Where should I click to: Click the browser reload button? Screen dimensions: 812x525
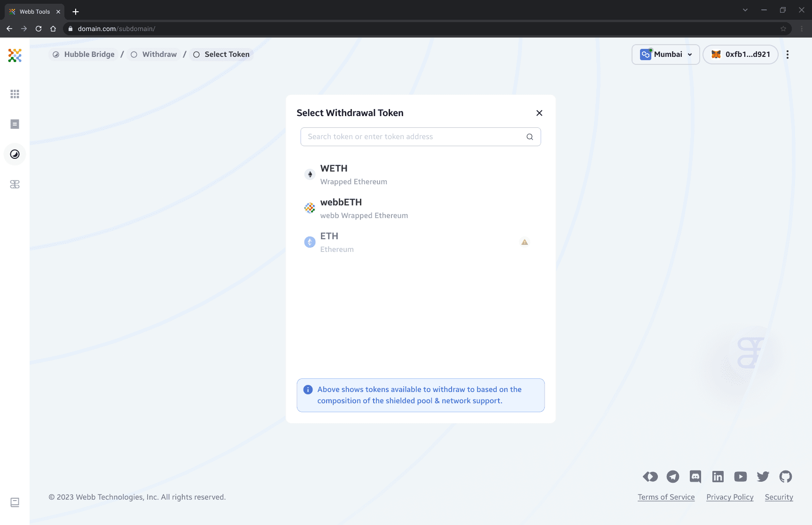tap(39, 29)
